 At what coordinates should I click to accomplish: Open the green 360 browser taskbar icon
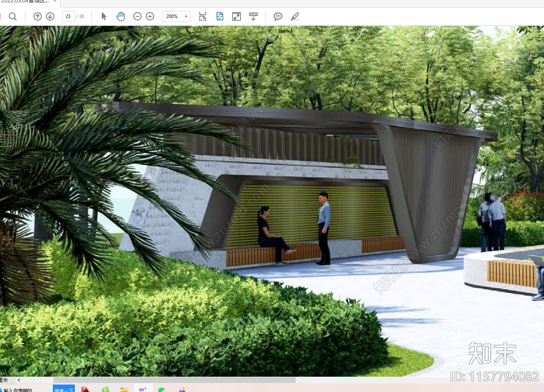pyautogui.click(x=105, y=389)
